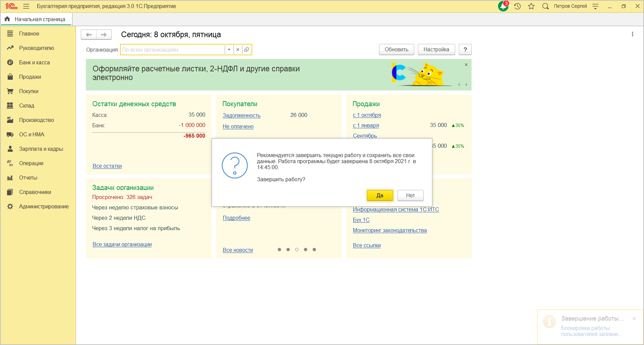
Task: Show next banner with right chevron
Action: pyautogui.click(x=466, y=85)
